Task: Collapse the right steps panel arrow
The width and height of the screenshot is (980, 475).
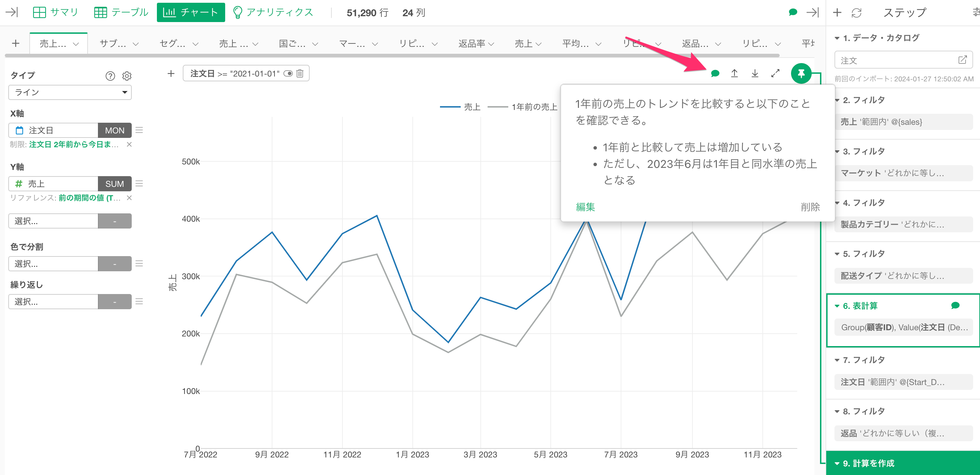Action: click(813, 12)
